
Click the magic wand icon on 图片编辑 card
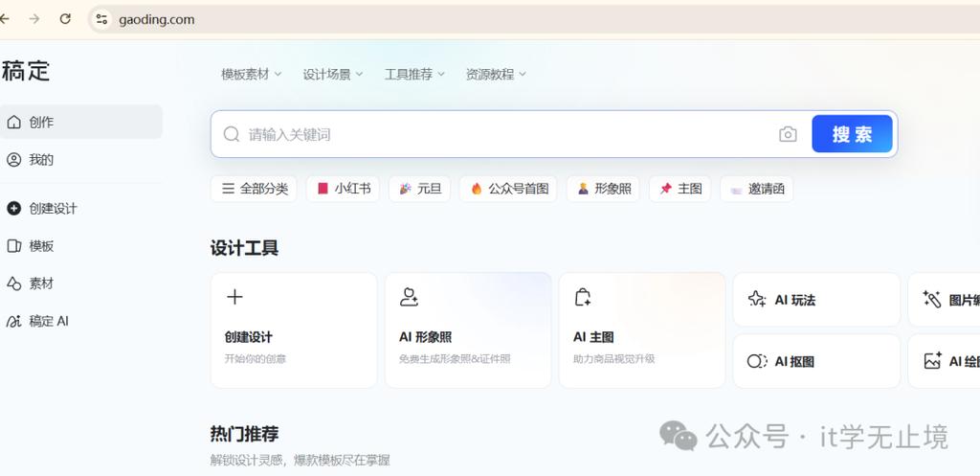932,299
